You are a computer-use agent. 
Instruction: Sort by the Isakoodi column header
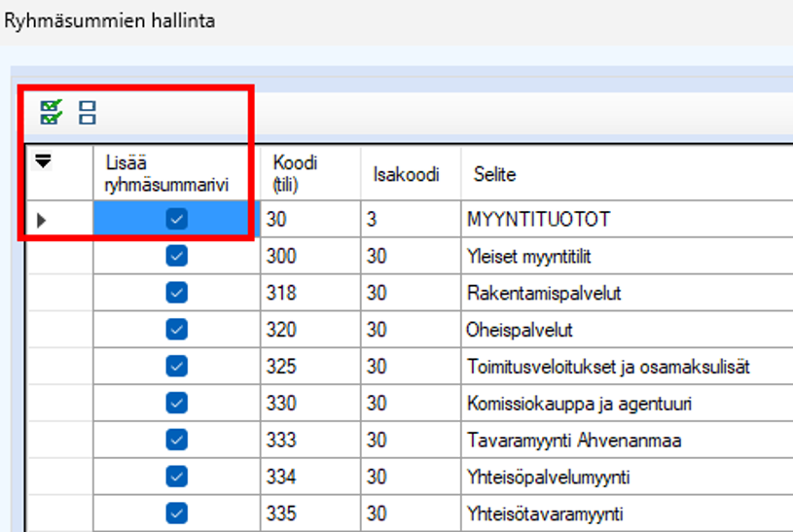408,175
